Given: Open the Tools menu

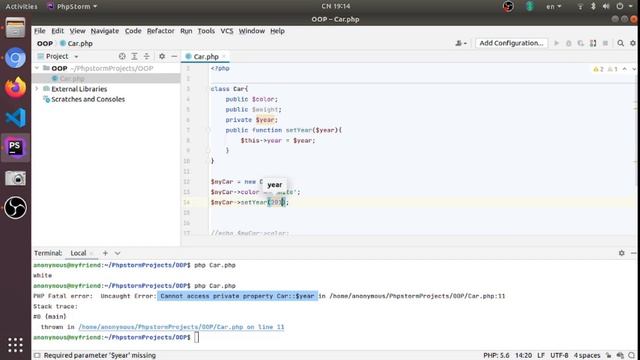Looking at the screenshot, I should [206, 31].
